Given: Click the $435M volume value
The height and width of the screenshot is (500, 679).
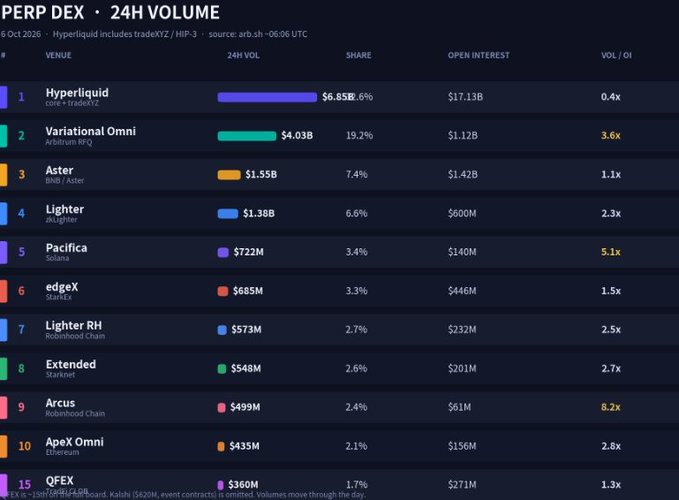Looking at the screenshot, I should [x=244, y=446].
